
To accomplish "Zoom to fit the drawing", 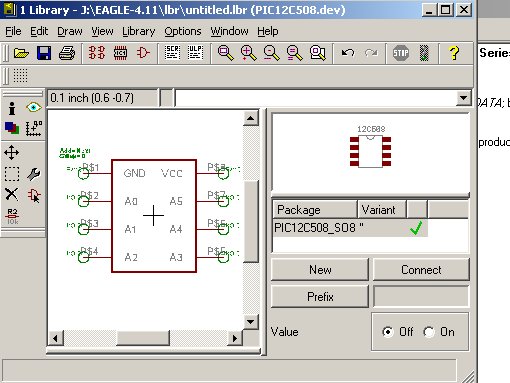I will (x=226, y=53).
